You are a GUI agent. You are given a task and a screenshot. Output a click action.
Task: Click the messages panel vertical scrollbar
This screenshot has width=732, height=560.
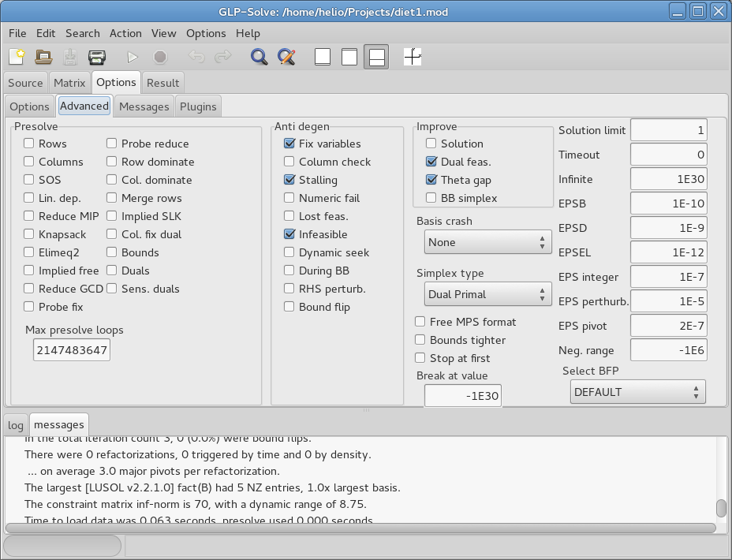click(721, 507)
